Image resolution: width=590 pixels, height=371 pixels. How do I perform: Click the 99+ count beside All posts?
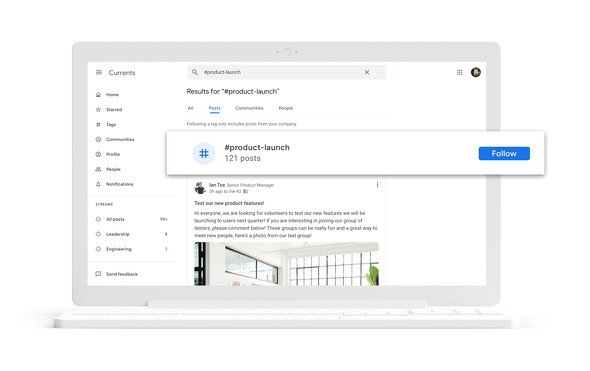point(164,219)
